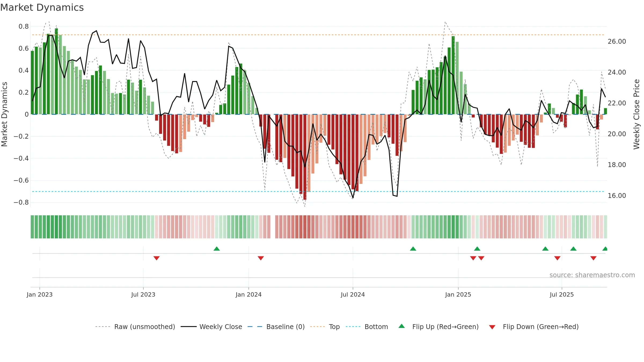Click the Jan 2023 x-axis label
The height and width of the screenshot is (362, 644).
coord(40,294)
